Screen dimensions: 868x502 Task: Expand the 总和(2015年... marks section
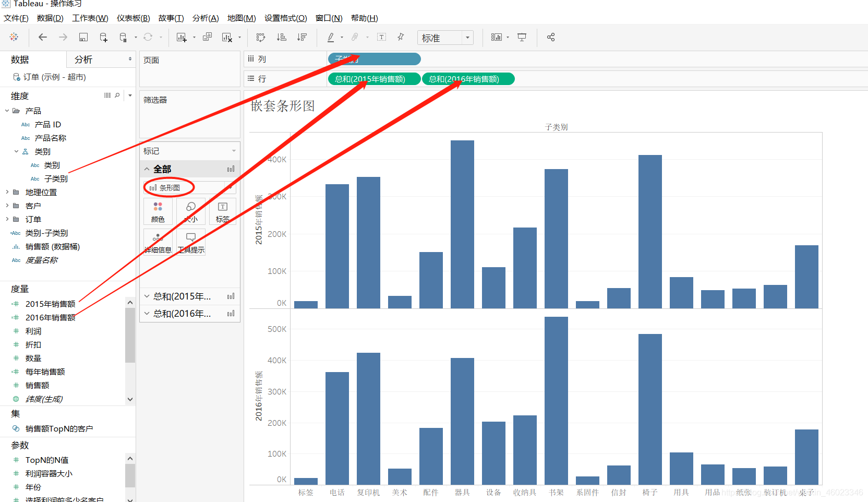tap(147, 296)
